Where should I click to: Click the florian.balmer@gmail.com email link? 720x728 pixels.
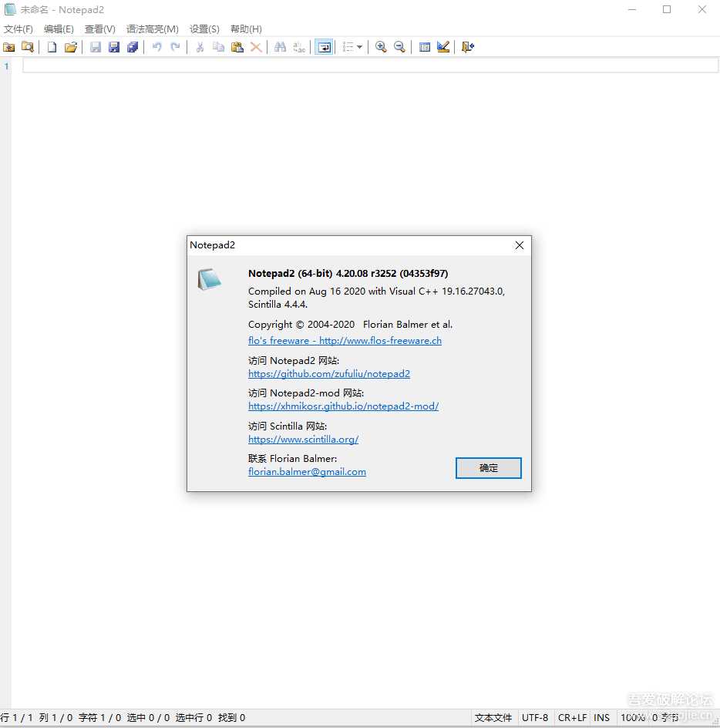(307, 472)
